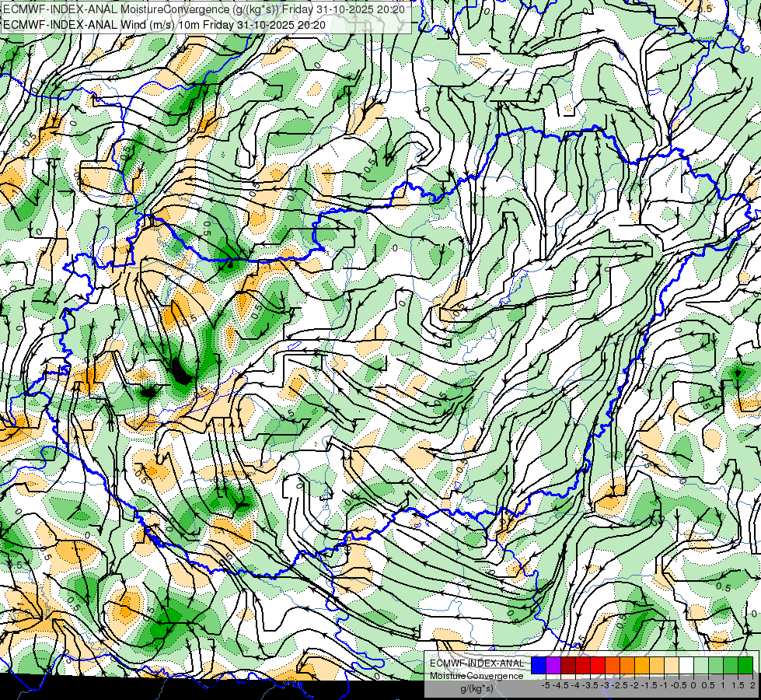The width and height of the screenshot is (761, 700).
Task: Pick the light green swatch between 0.5 and 1
Action: click(716, 665)
